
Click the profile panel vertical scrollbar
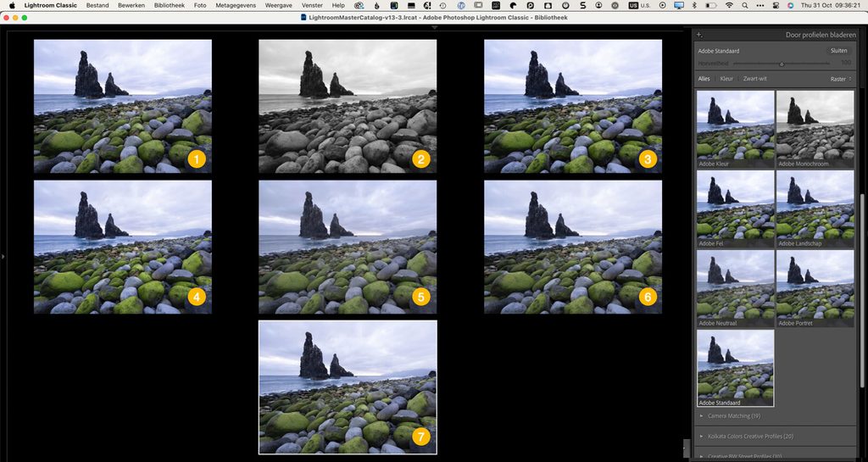point(861,291)
